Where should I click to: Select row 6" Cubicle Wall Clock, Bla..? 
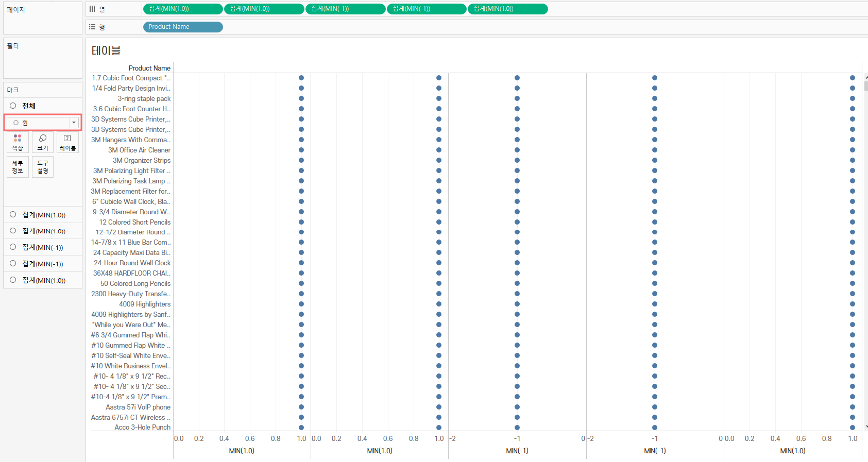[x=131, y=202]
